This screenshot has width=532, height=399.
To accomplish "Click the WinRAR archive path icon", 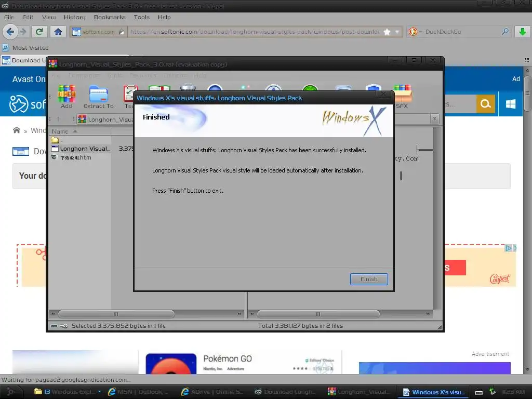I will (x=82, y=119).
